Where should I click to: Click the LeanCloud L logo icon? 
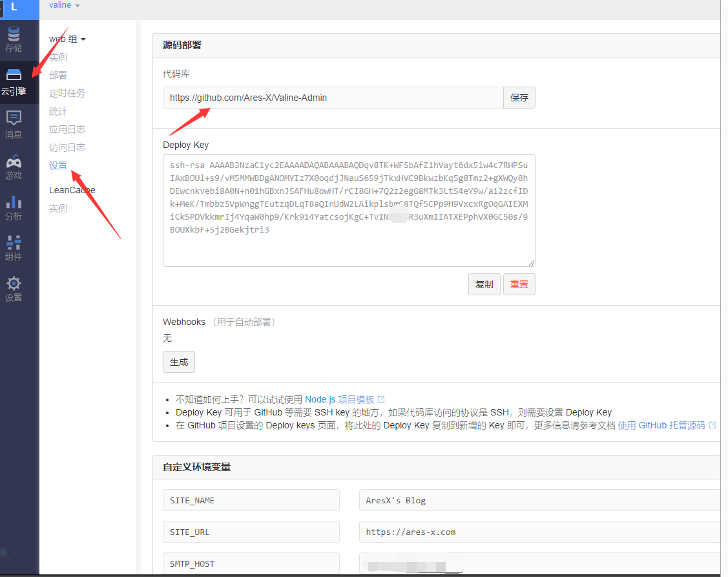point(14,7)
